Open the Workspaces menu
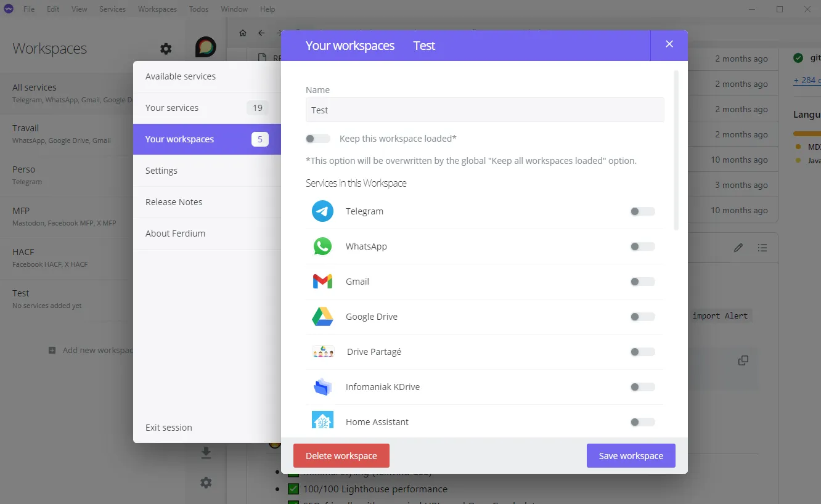 [x=157, y=9]
